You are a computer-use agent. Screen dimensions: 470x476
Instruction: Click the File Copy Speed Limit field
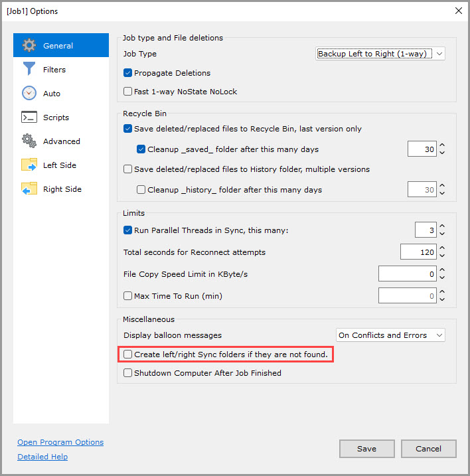(407, 274)
